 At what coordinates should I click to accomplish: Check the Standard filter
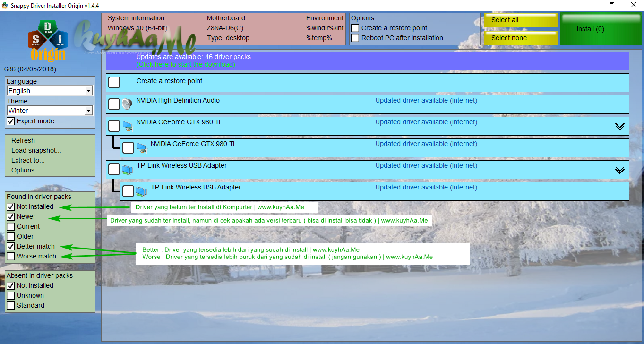[11, 306]
